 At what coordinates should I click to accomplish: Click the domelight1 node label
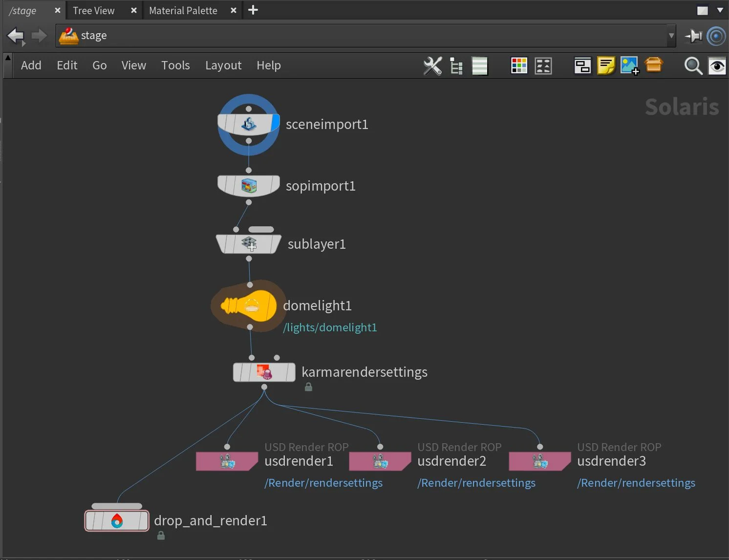317,306
